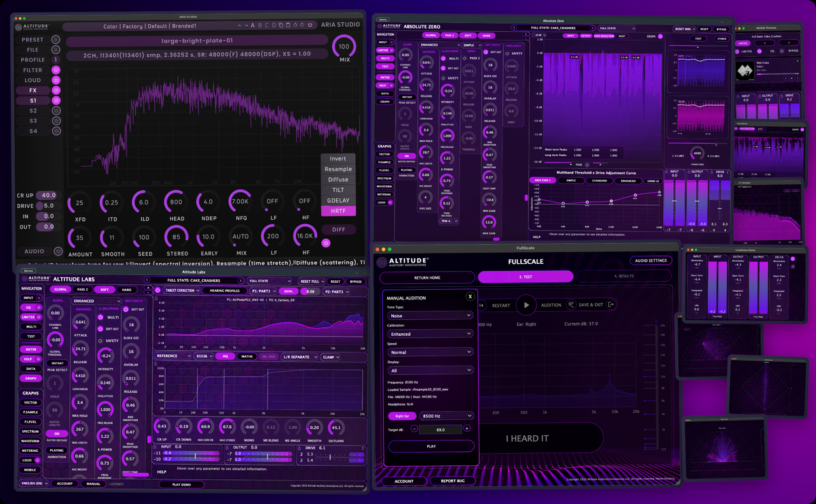Image resolution: width=816 pixels, height=504 pixels.
Task: Open the Tone Type dropdown showing Noise
Action: (x=430, y=315)
